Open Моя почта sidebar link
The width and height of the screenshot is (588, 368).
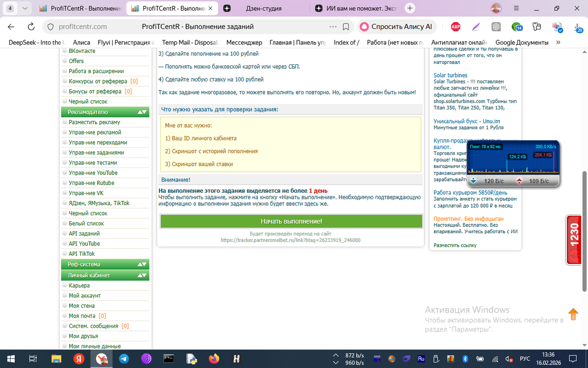pyautogui.click(x=82, y=316)
